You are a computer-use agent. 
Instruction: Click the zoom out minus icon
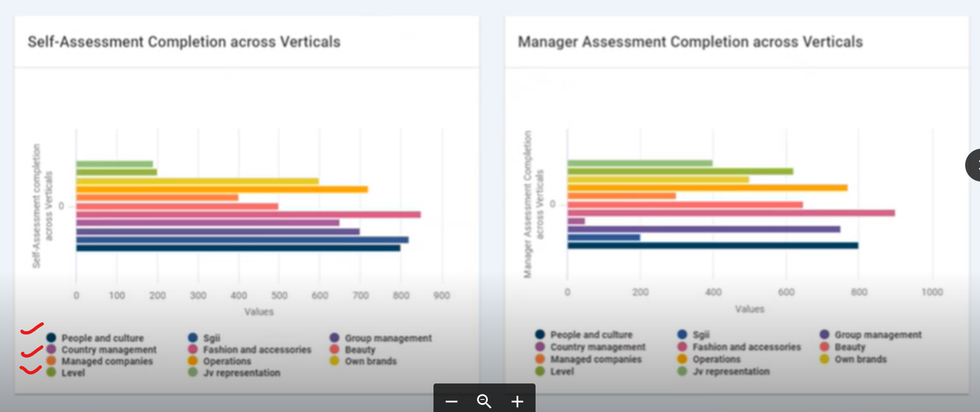[x=452, y=402]
